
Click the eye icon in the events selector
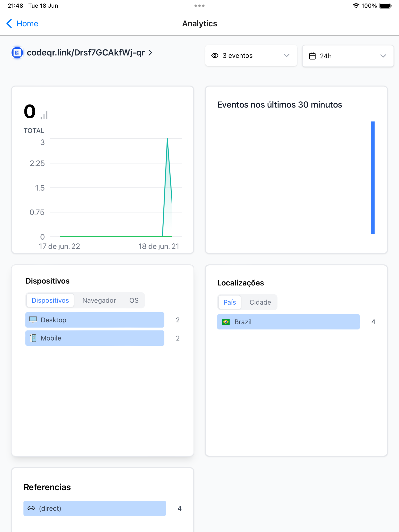point(215,55)
